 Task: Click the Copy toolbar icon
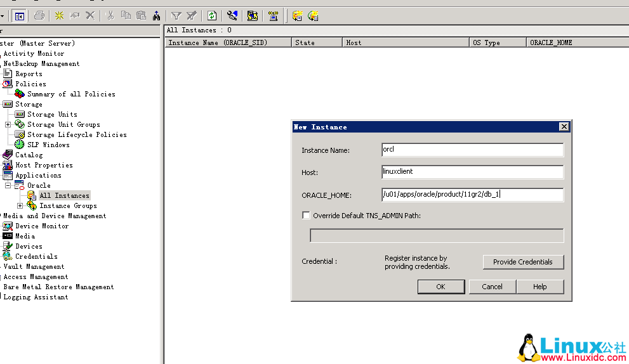pyautogui.click(x=126, y=16)
